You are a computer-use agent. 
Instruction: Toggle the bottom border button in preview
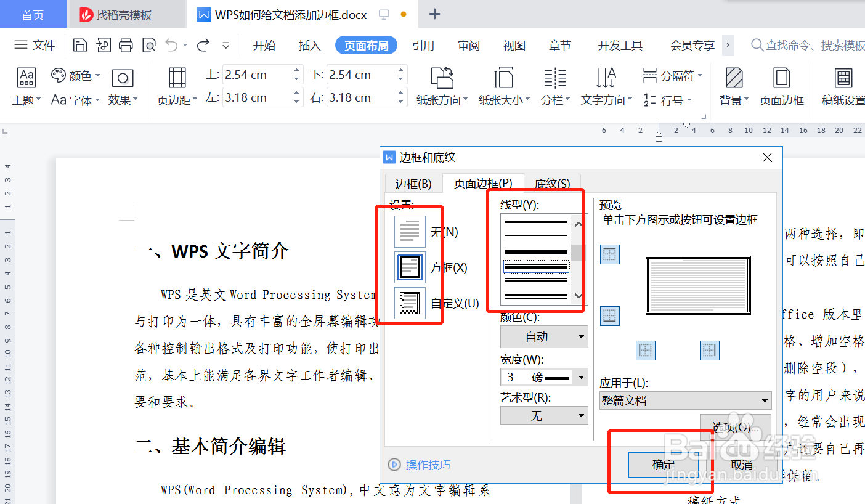(610, 315)
